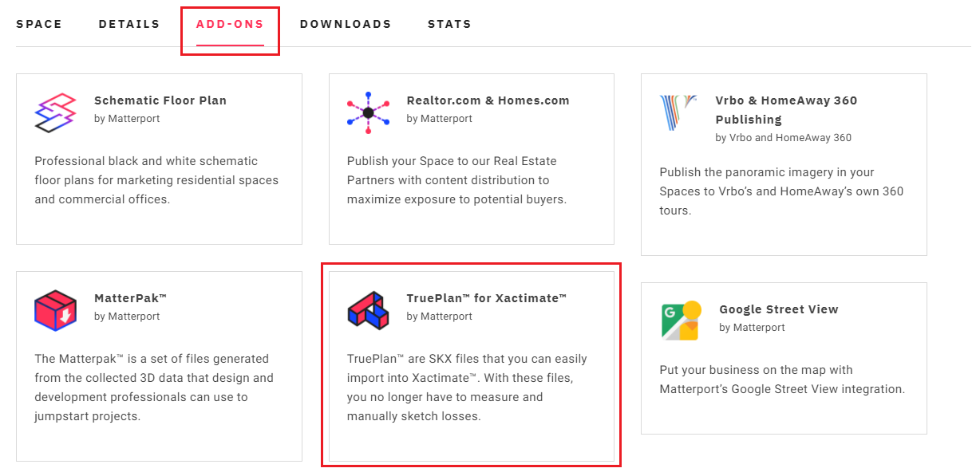Choose the TruePlan™ for Xactimate™ title
This screenshot has width=980, height=476.
coord(487,298)
